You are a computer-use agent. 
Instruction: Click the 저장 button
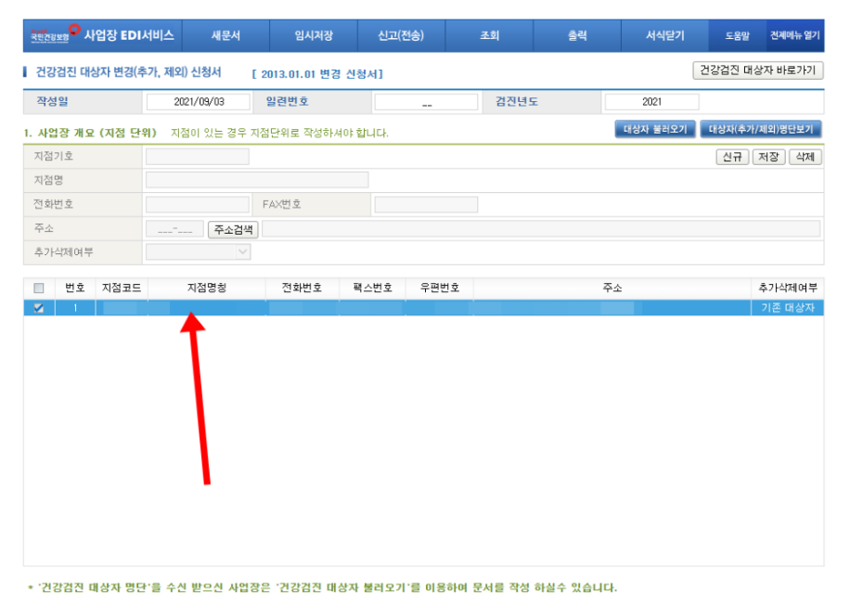(768, 157)
